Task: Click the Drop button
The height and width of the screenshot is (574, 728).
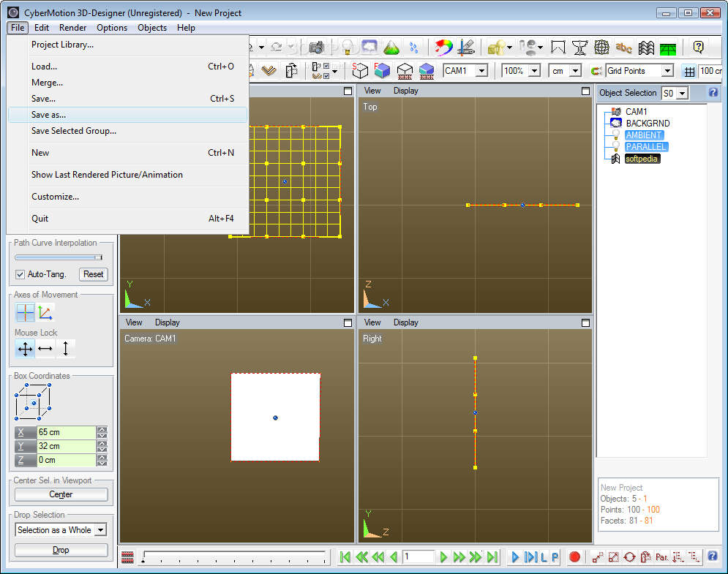Action: point(61,550)
